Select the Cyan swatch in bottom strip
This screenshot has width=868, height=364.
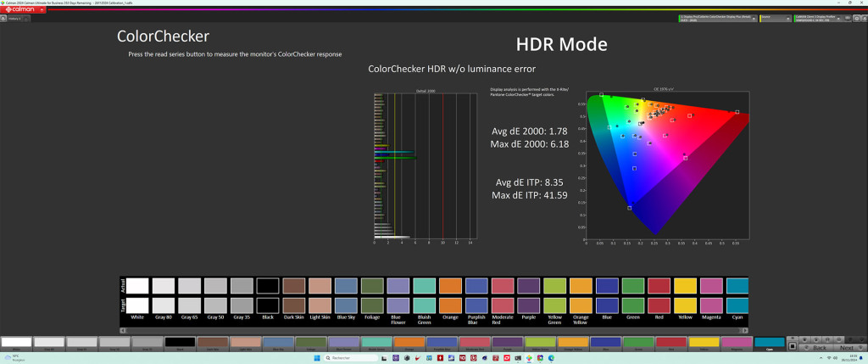point(770,343)
